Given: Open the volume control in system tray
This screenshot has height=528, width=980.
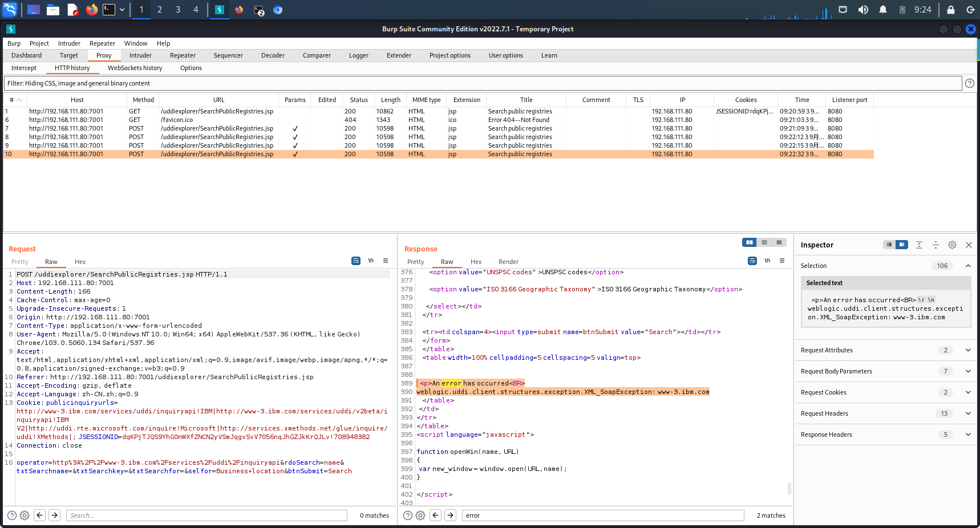Looking at the screenshot, I should (863, 10).
